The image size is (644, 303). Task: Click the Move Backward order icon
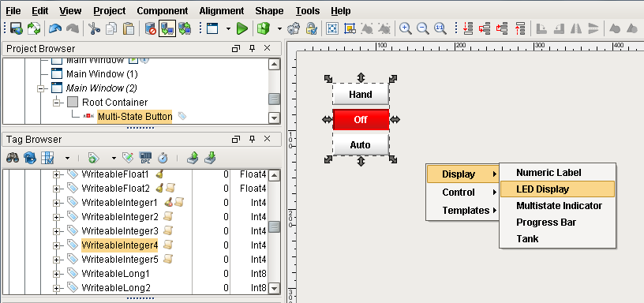(485, 28)
